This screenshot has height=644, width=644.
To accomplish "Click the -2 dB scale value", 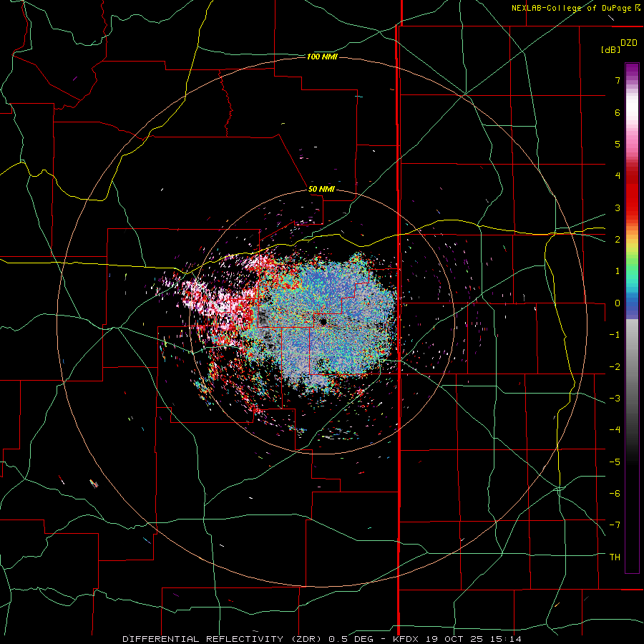I will coord(615,367).
